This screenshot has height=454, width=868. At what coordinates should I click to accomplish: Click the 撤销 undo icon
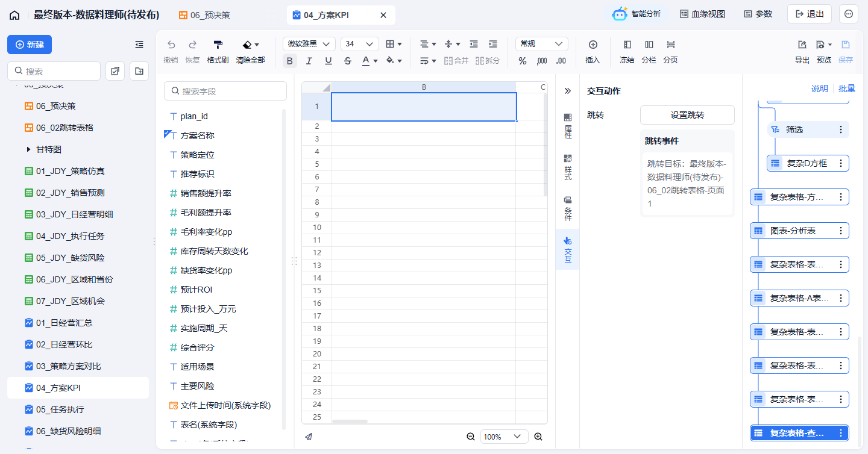click(x=171, y=45)
